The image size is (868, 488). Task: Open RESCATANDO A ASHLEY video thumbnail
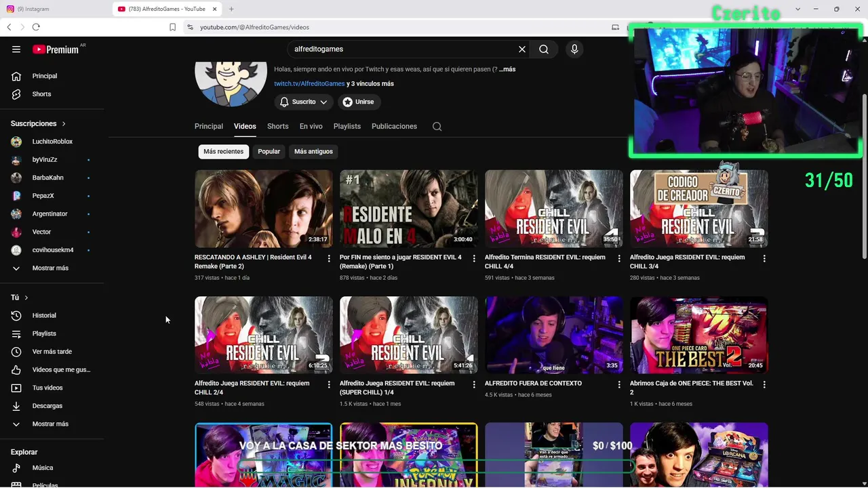264,209
